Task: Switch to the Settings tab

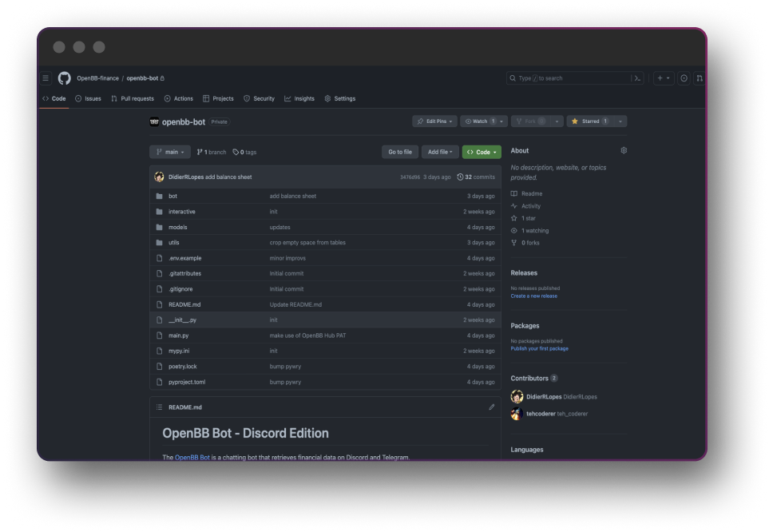Action: [x=340, y=98]
